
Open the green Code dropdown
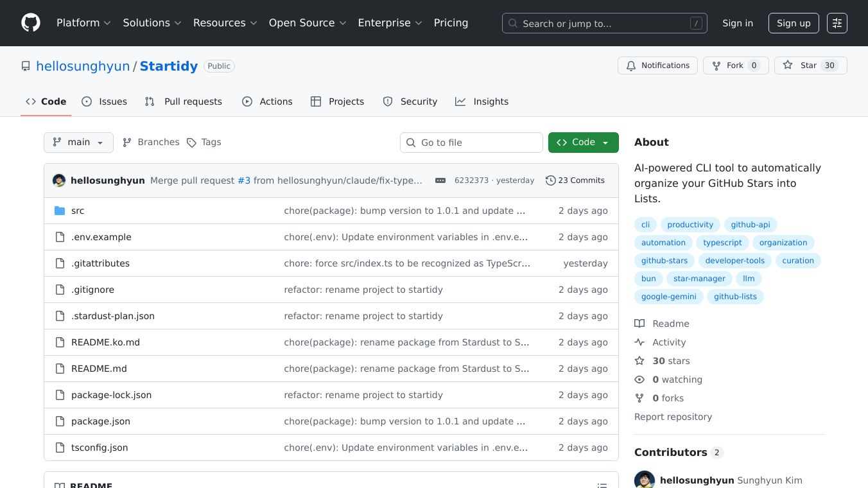583,143
